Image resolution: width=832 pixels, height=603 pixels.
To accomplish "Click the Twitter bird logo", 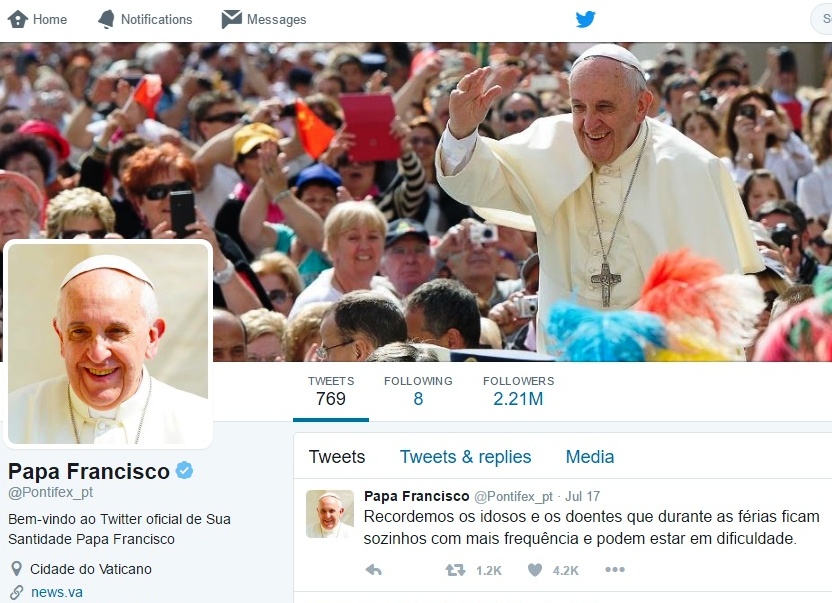I will 585,19.
